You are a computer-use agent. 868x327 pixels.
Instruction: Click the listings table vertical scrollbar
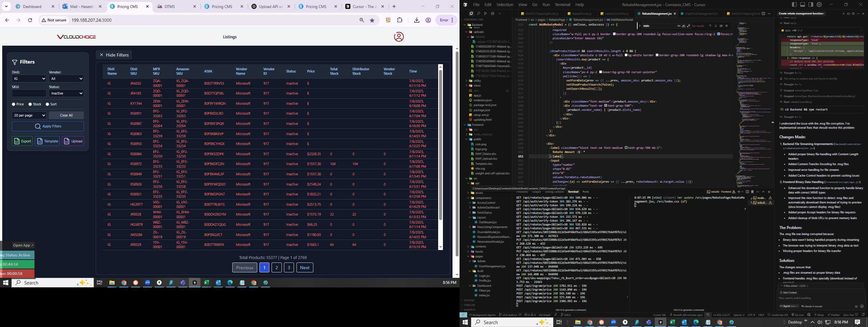[440, 145]
